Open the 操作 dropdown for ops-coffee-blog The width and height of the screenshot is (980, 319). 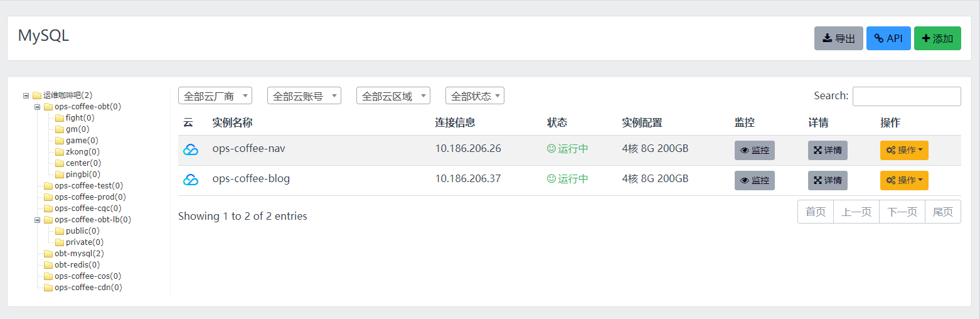pyautogui.click(x=903, y=181)
